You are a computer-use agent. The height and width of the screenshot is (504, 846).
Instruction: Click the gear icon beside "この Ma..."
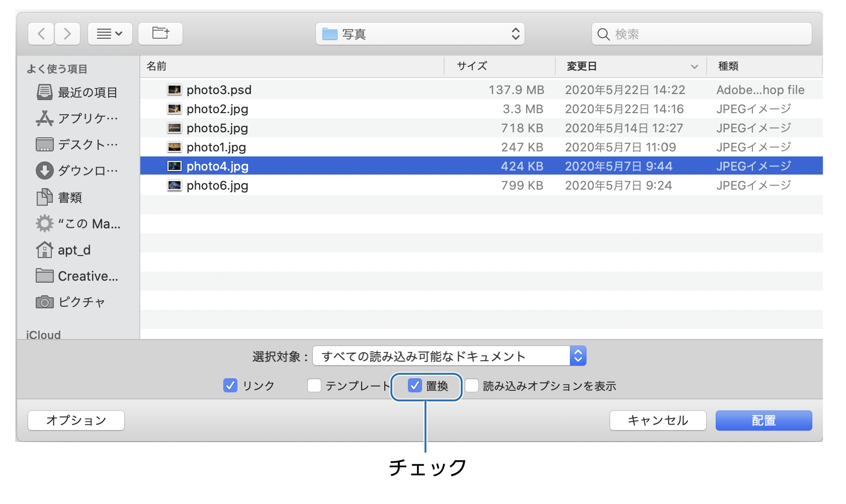point(45,223)
